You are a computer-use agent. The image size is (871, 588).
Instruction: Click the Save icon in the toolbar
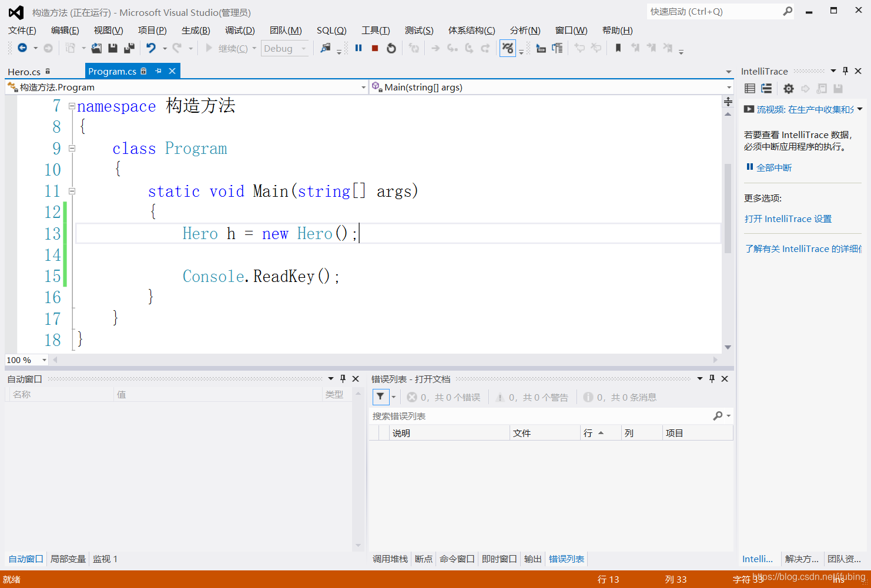(113, 48)
